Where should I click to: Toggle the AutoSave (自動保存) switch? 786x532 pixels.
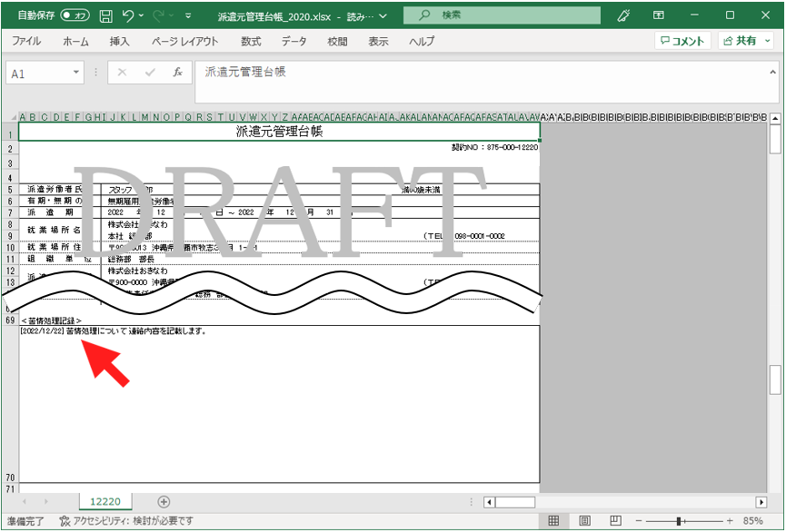click(x=75, y=15)
